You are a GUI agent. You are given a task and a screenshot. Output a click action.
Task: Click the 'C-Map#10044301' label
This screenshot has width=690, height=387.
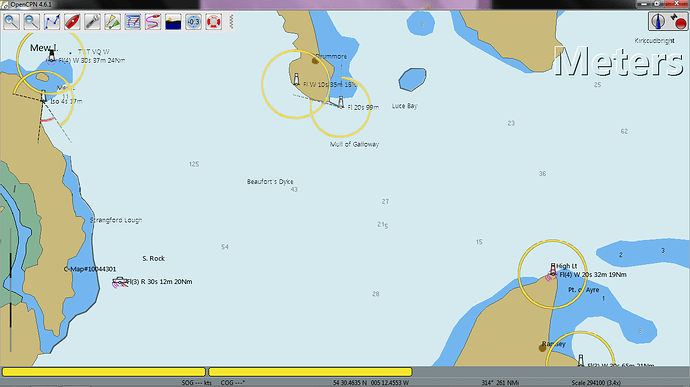click(x=90, y=269)
